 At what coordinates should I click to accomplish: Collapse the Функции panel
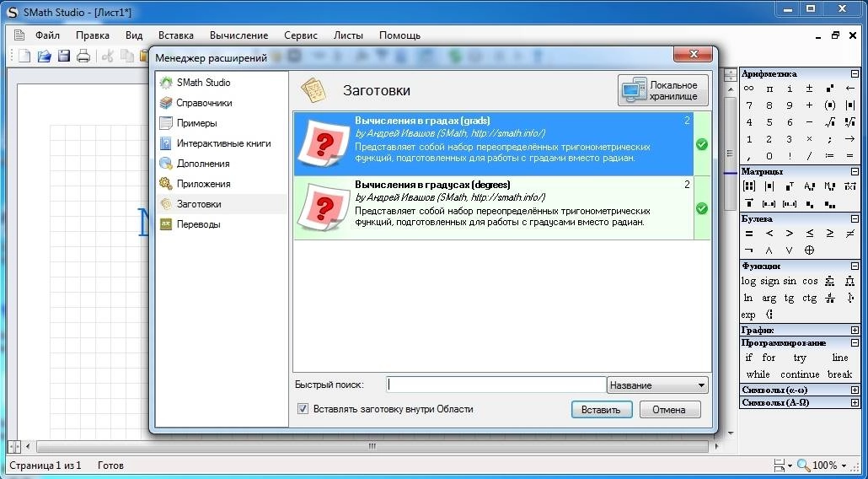tap(855, 266)
